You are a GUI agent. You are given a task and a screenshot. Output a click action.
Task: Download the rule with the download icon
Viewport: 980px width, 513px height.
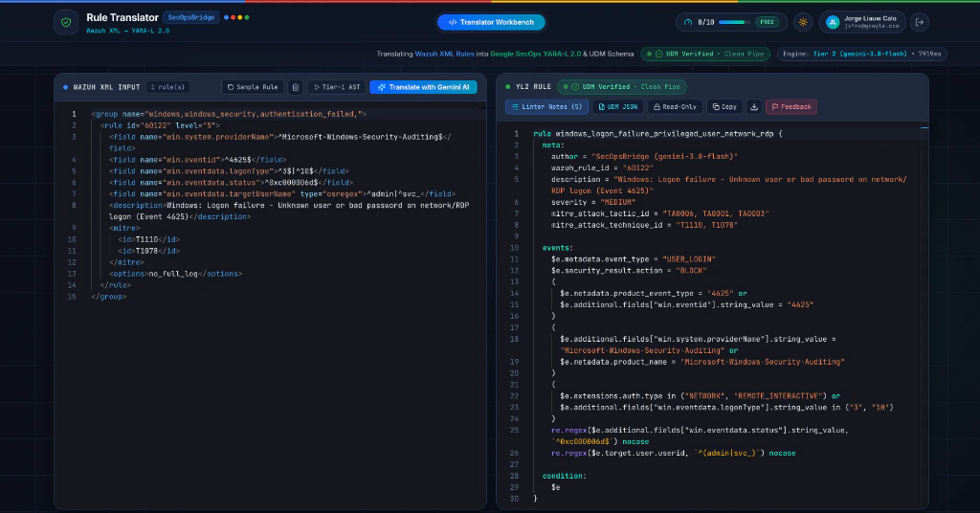pos(754,107)
